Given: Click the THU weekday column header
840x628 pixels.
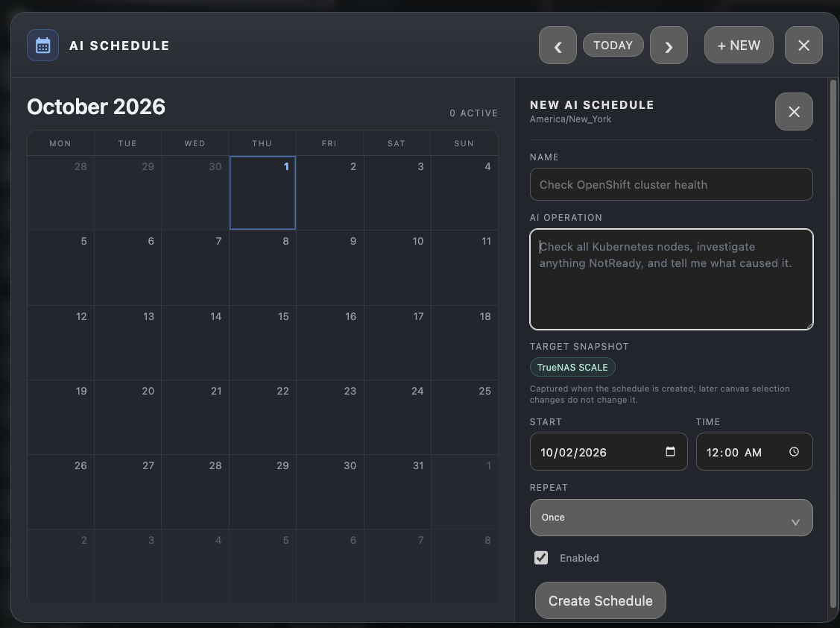Looking at the screenshot, I should (262, 143).
